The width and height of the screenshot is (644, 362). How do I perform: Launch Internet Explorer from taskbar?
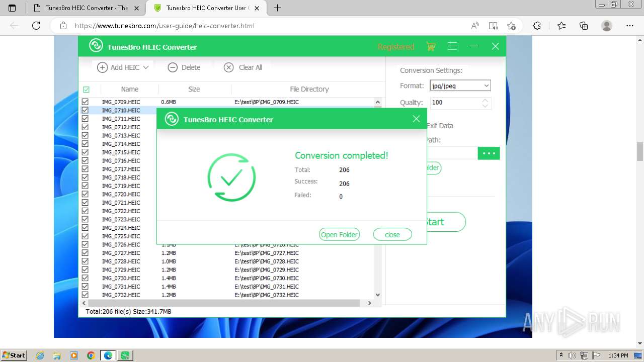tap(40, 355)
